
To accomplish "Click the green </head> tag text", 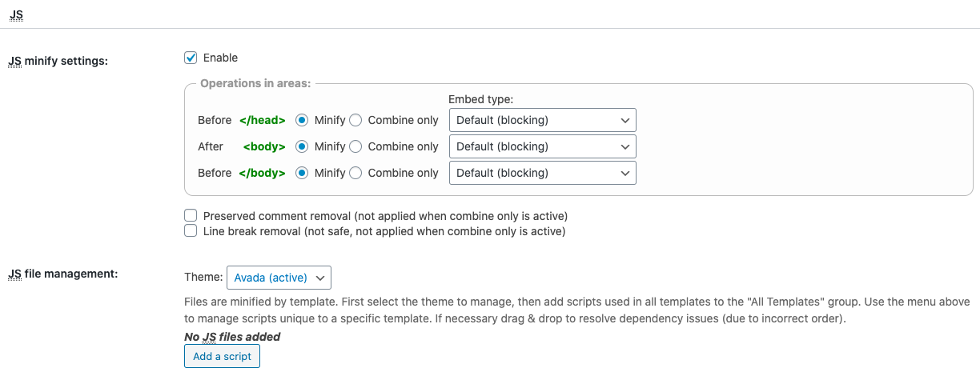I will coord(263,120).
